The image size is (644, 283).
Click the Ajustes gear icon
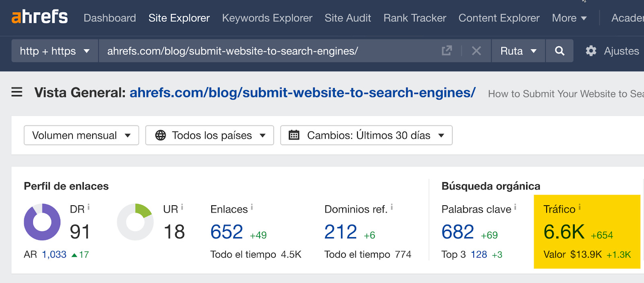point(591,51)
